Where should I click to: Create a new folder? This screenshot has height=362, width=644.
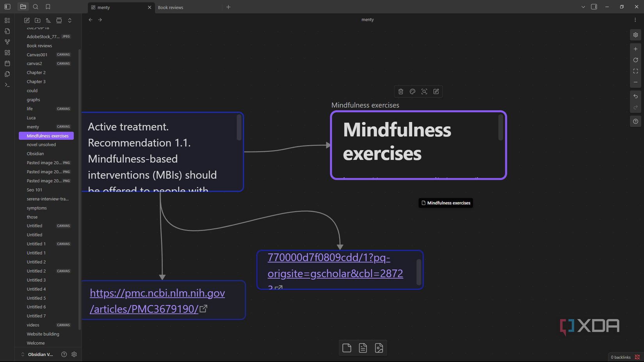pos(37,20)
